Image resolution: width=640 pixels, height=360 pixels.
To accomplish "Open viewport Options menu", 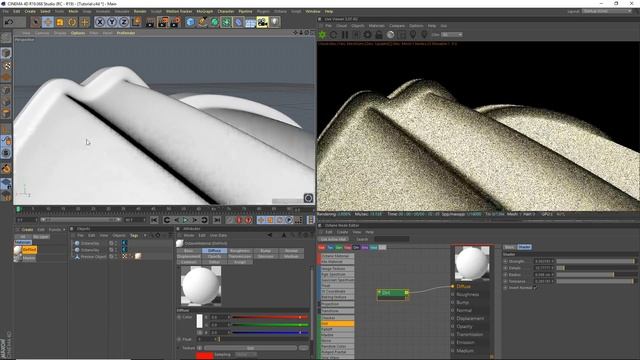I will coord(78,33).
